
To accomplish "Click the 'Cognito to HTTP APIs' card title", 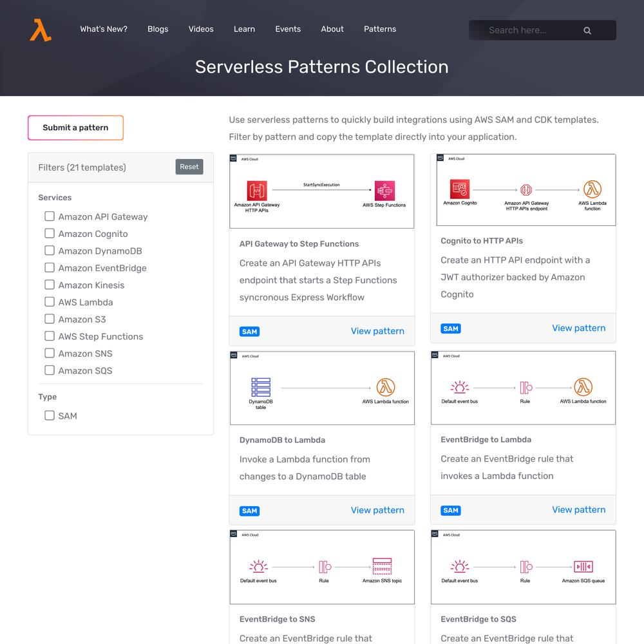I will tap(482, 241).
